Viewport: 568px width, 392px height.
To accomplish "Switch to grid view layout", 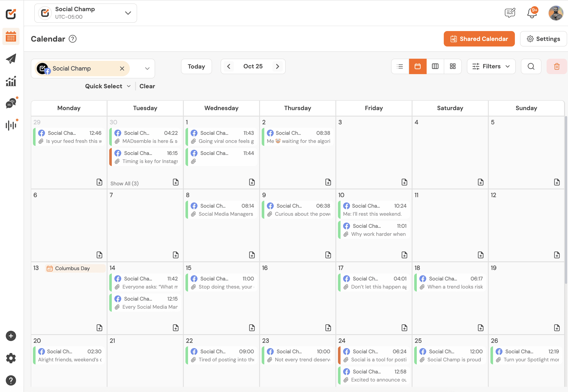I will (453, 66).
